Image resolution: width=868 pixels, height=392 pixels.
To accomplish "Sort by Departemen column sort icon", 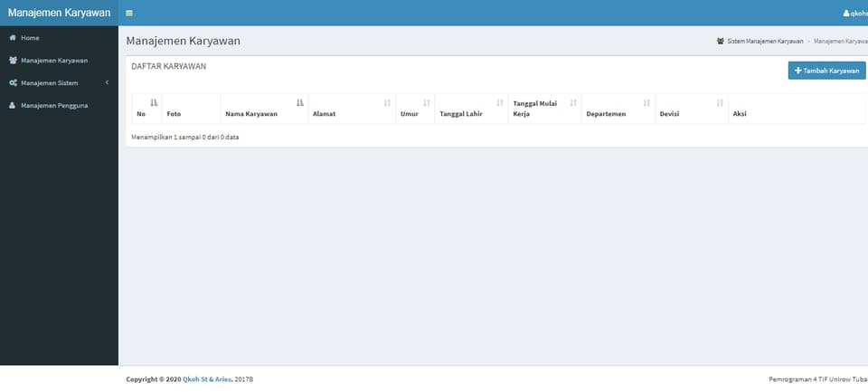I will click(646, 102).
